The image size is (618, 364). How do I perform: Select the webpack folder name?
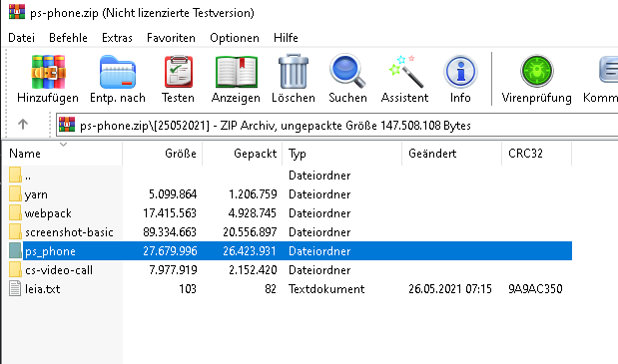coord(48,213)
